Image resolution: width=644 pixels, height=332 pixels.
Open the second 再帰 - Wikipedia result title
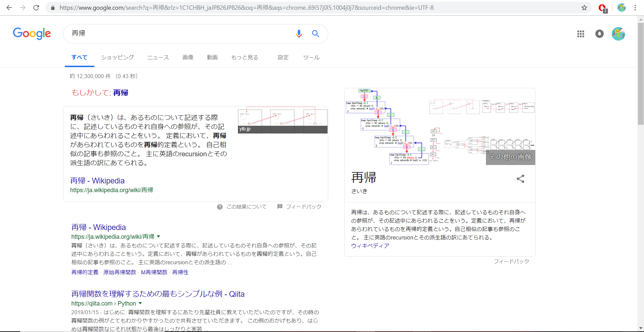pyautogui.click(x=99, y=227)
